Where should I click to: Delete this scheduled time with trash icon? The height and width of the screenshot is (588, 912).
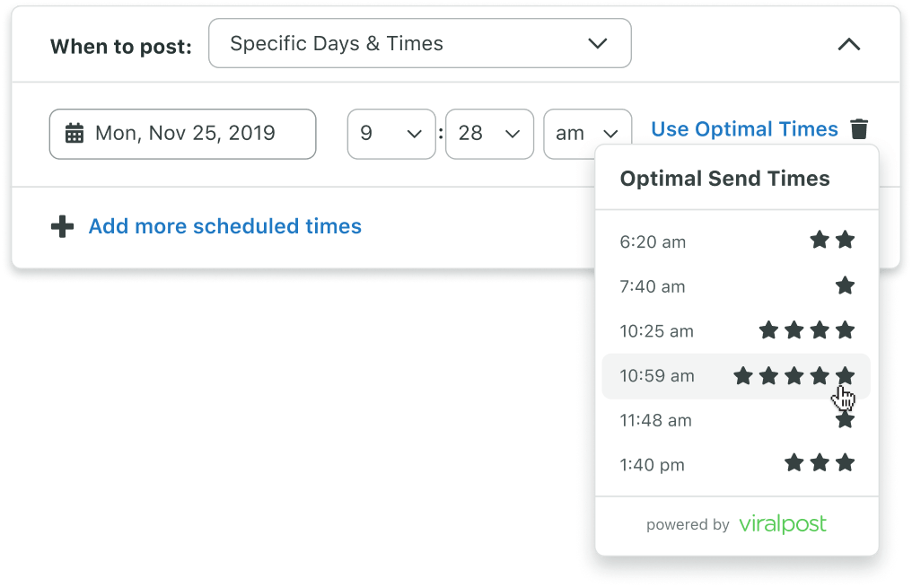point(860,129)
